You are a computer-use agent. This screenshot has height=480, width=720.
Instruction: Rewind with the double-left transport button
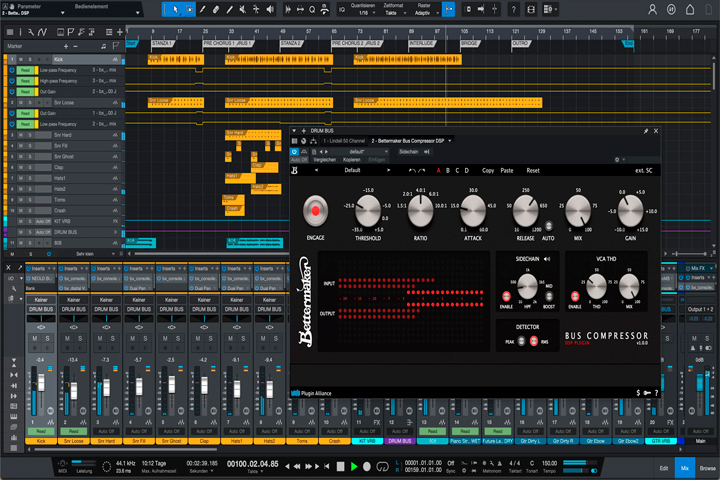tap(297, 467)
